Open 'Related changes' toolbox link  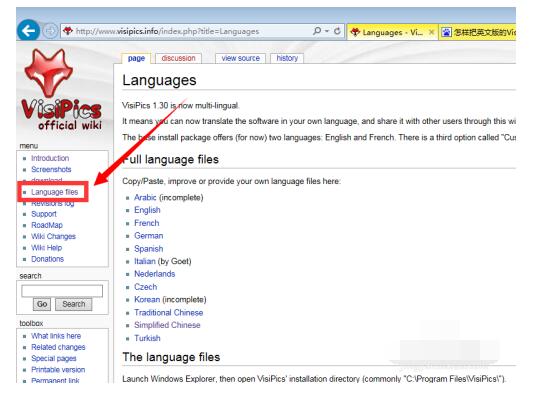(58, 347)
